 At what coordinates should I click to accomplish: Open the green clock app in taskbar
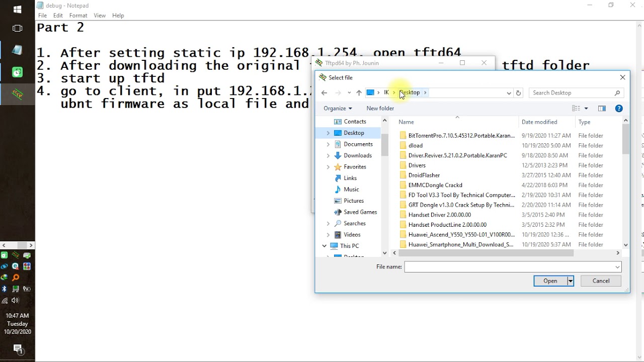click(x=17, y=72)
